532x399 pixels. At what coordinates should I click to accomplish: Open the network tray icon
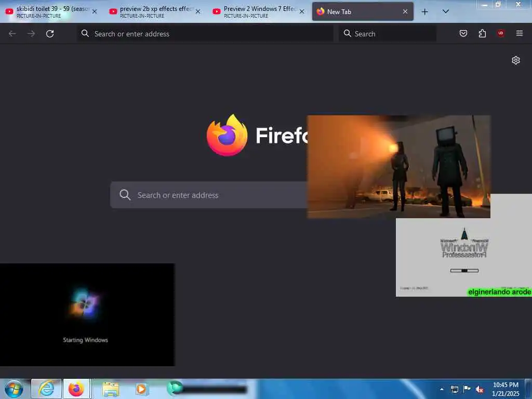[454, 389]
